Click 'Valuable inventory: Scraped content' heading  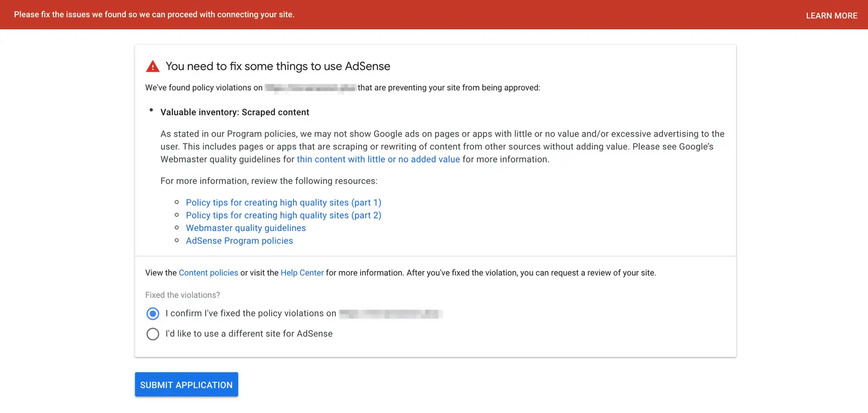(235, 112)
